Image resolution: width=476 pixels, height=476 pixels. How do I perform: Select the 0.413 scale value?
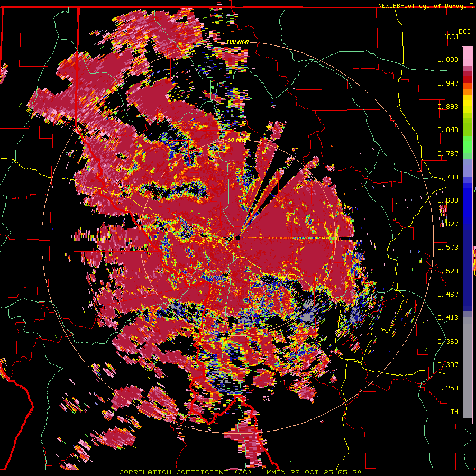[x=448, y=318]
